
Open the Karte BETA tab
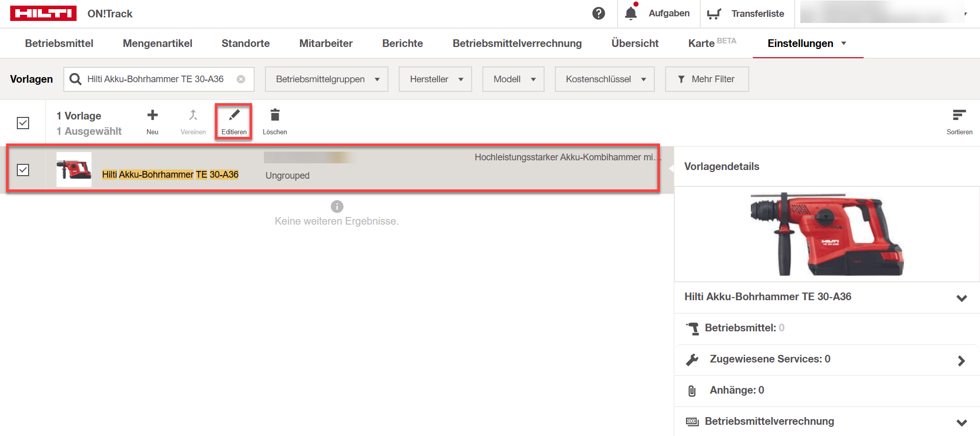[712, 43]
